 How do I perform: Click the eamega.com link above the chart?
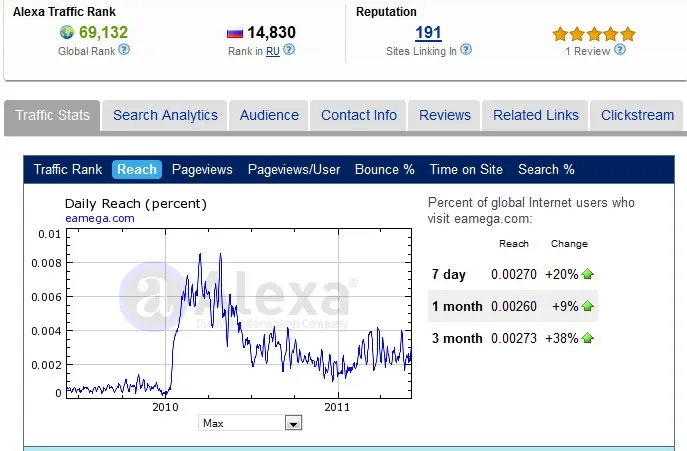point(100,218)
